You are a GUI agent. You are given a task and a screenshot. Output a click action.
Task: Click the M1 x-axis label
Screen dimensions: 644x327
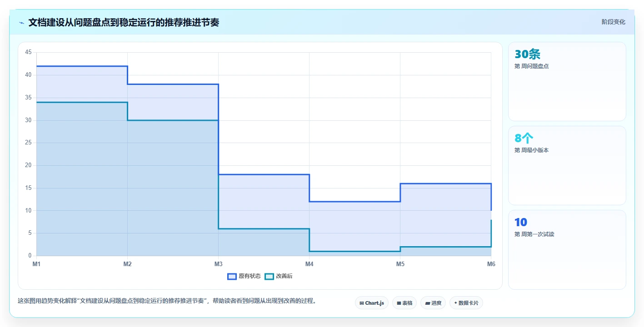point(36,264)
